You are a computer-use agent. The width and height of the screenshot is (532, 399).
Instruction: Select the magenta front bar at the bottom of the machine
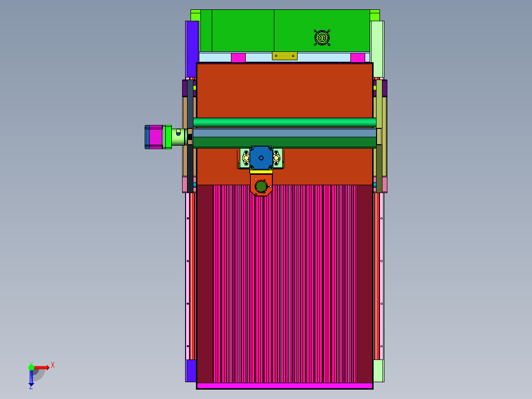tap(284, 386)
